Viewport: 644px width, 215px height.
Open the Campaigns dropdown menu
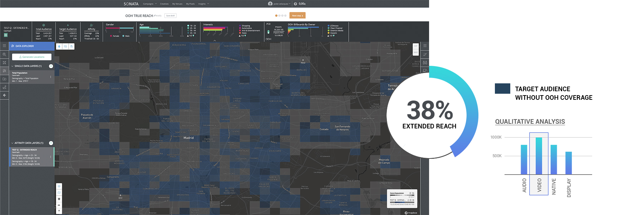pos(150,4)
